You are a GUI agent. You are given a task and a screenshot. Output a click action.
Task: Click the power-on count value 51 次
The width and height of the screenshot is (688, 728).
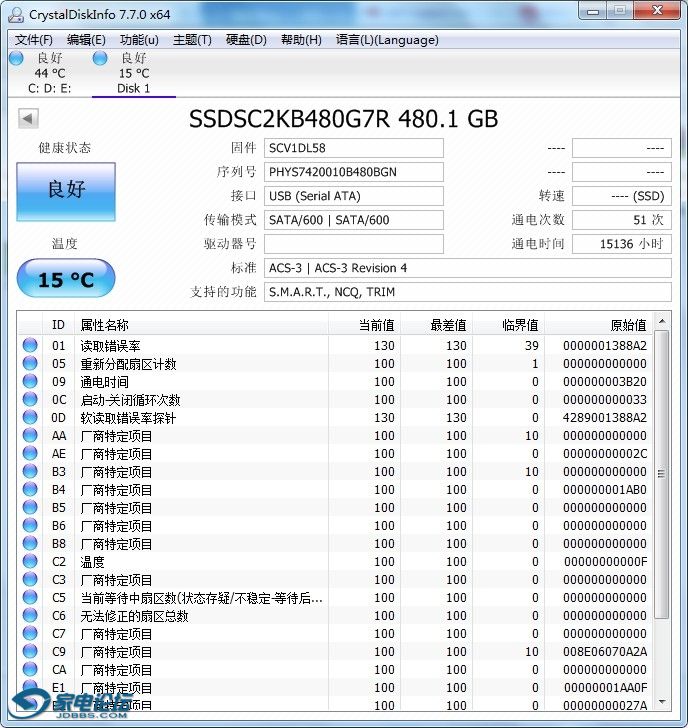[x=622, y=220]
